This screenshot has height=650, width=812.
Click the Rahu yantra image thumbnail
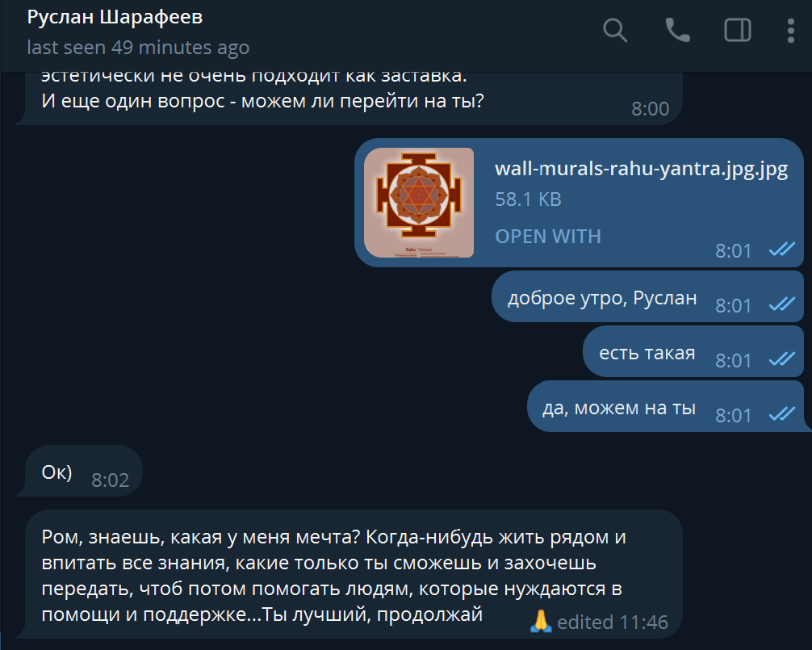(x=419, y=203)
